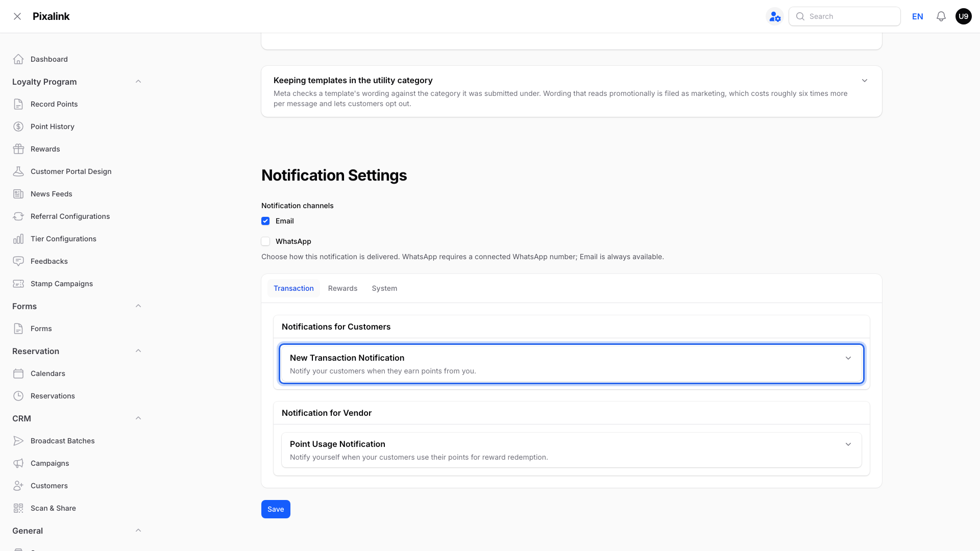Click the News Feeds newspaper icon
Screen dimensions: 980x551
(x=18, y=194)
